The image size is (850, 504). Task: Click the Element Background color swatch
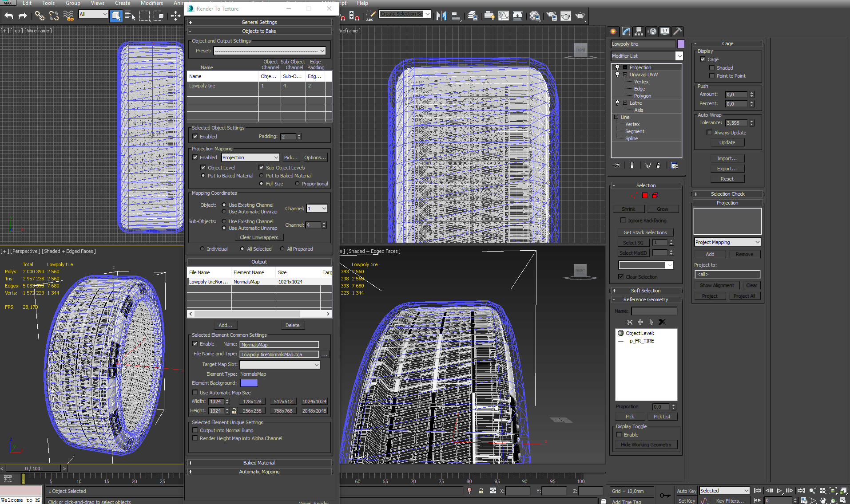point(249,383)
